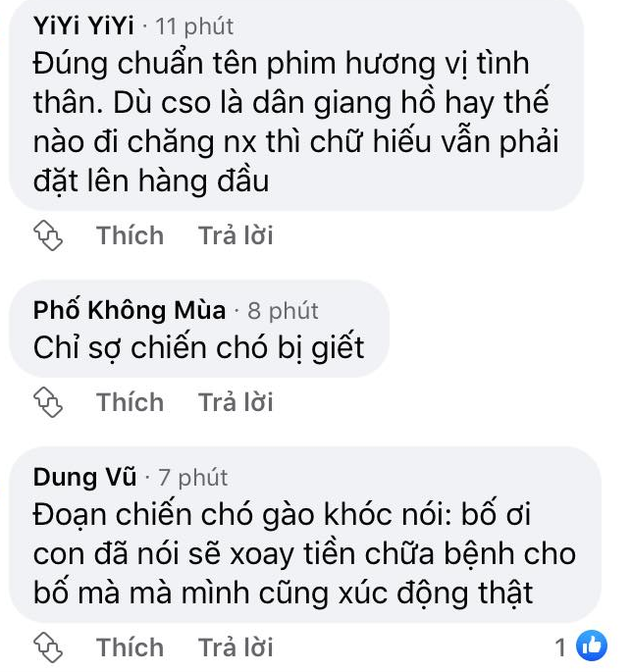
Task: Click the 7 phút timestamp
Action: [193, 478]
